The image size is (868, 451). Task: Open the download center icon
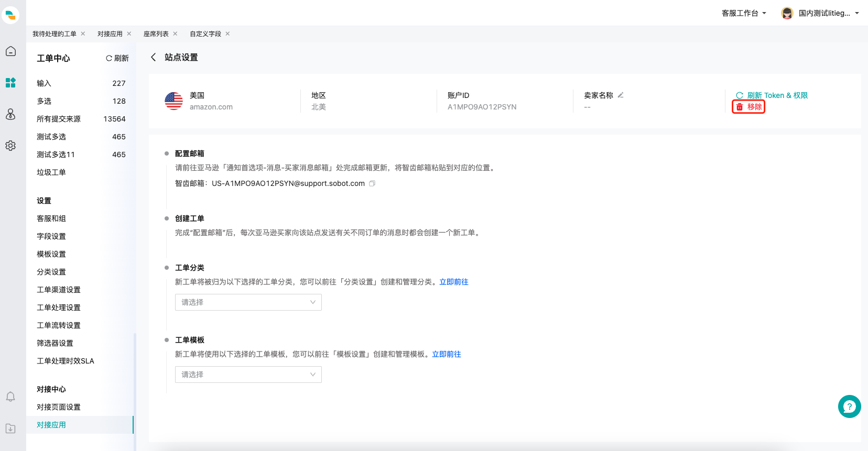pyautogui.click(x=10, y=428)
